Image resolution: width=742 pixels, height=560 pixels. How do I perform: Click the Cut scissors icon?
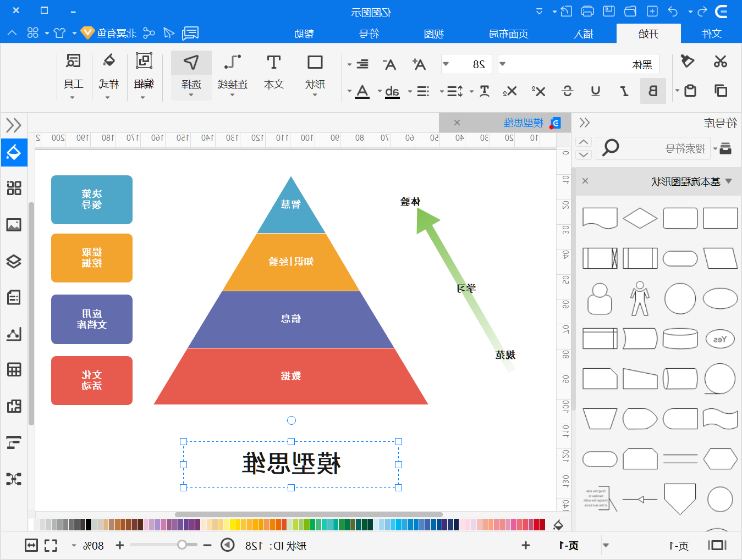pos(720,62)
